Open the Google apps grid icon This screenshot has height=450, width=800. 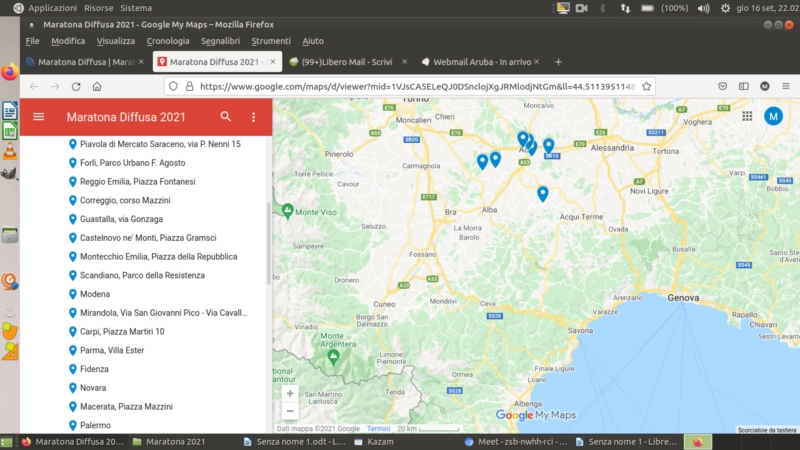747,116
